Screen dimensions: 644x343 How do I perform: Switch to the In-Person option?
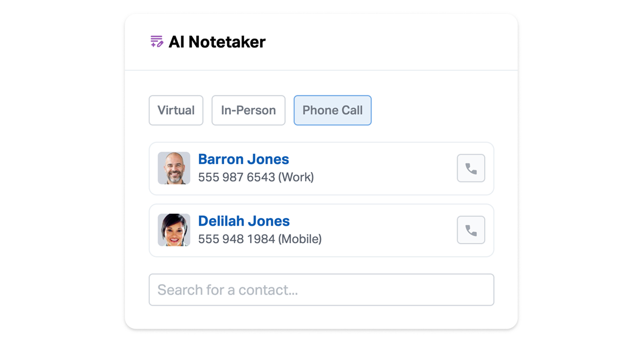tap(248, 110)
